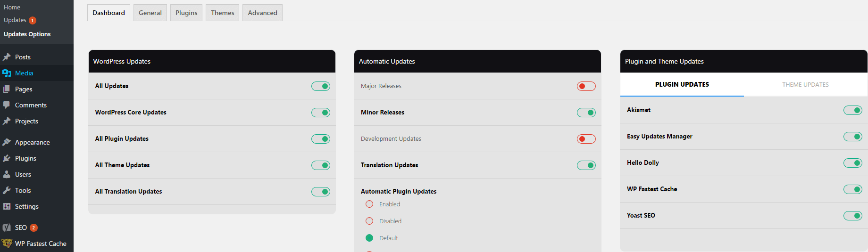
Task: Open Tools menu item
Action: 37,190
